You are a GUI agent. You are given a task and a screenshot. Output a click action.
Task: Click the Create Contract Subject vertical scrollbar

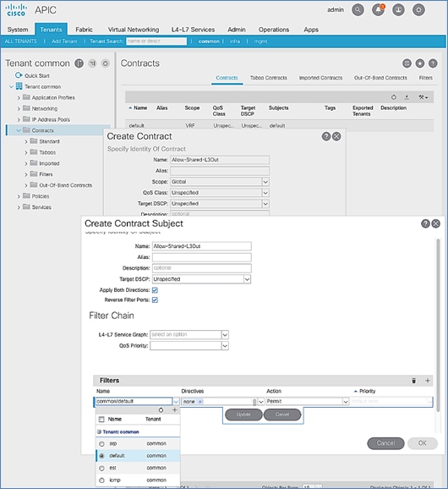point(438,324)
